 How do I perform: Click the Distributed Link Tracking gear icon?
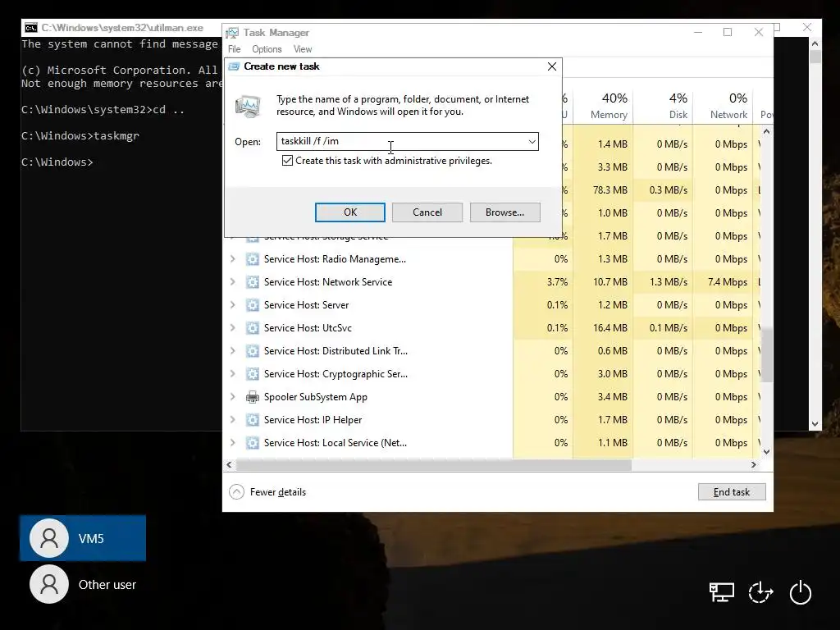[x=253, y=351]
